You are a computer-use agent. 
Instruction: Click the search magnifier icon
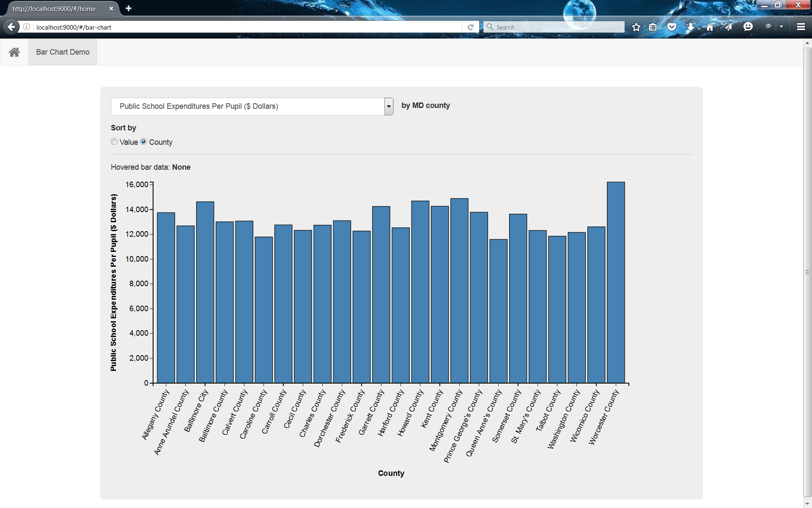click(490, 27)
